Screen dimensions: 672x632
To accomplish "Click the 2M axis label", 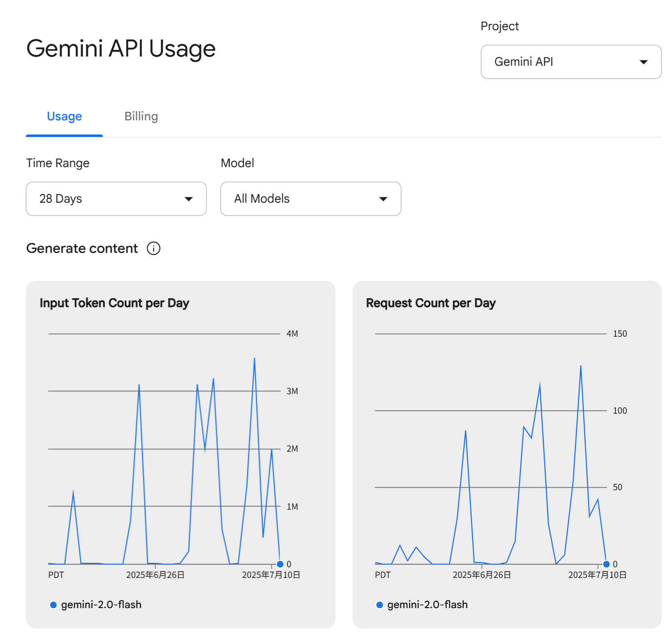I will (292, 449).
